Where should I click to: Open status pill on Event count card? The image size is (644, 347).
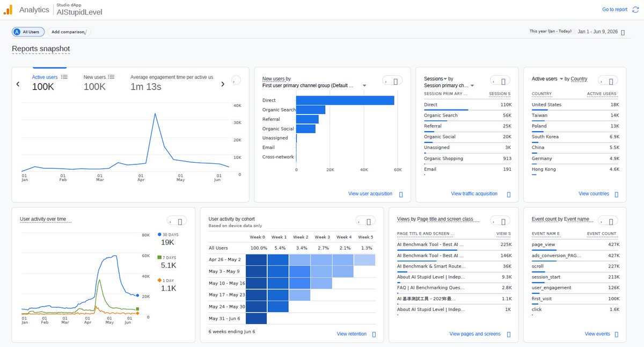[608, 221]
